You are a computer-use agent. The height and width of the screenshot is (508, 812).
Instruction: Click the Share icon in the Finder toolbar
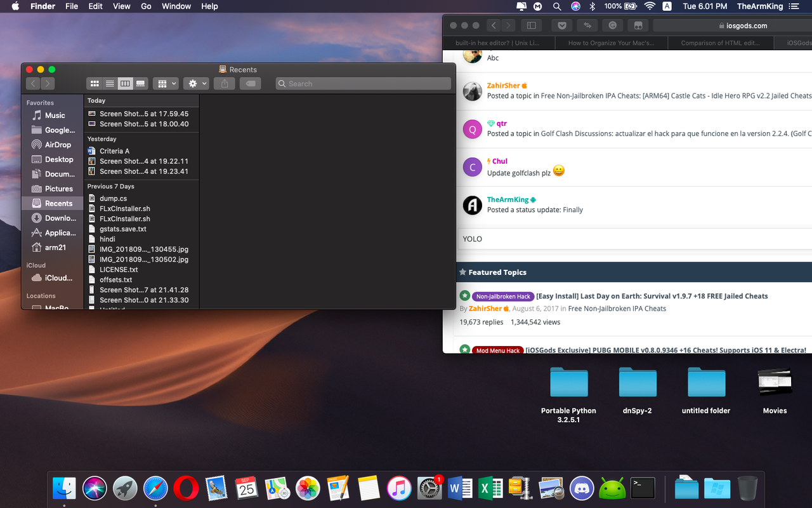tap(224, 83)
